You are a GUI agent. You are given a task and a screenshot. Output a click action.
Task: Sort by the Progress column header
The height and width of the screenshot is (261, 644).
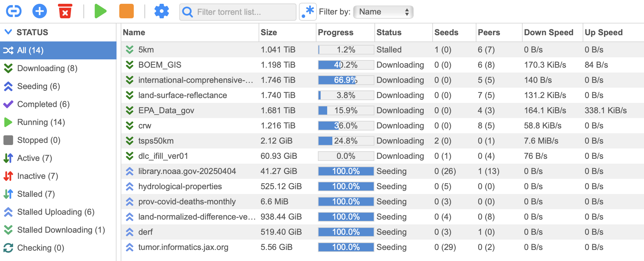335,32
